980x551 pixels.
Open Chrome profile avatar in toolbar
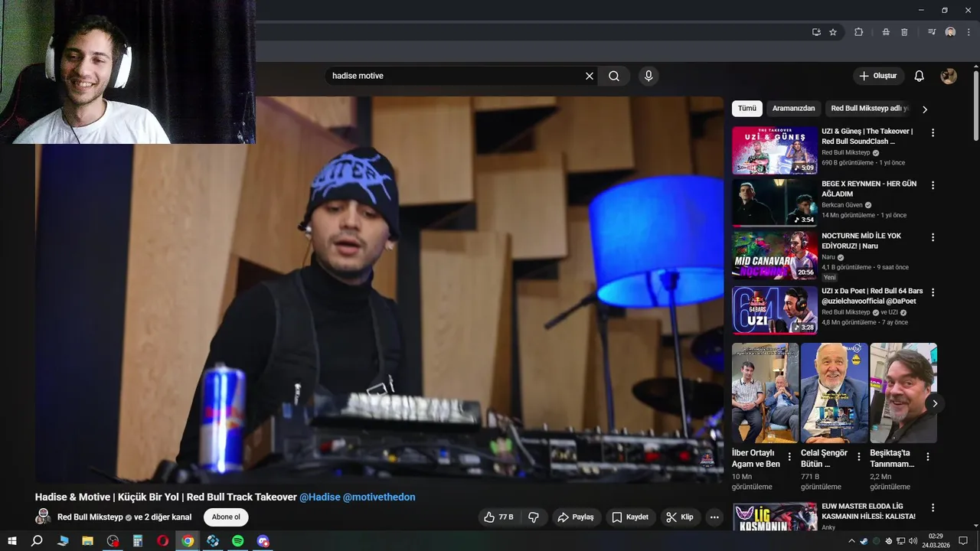950,32
